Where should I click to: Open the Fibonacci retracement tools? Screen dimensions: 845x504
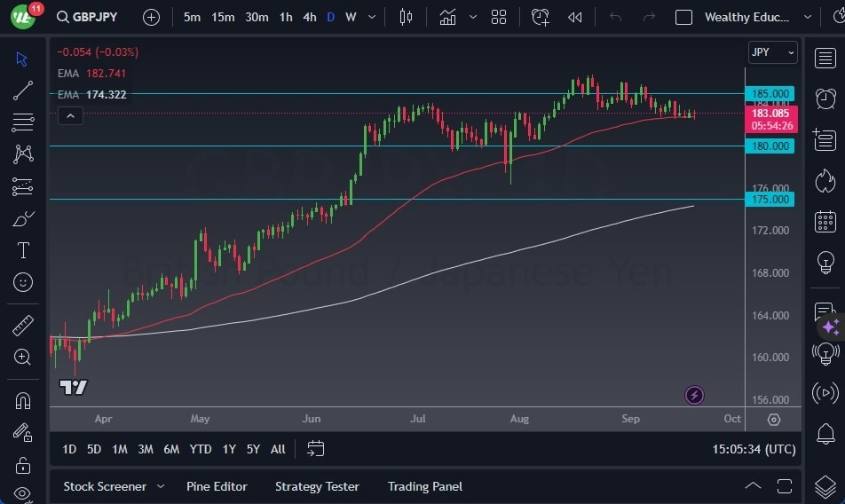[x=23, y=122]
